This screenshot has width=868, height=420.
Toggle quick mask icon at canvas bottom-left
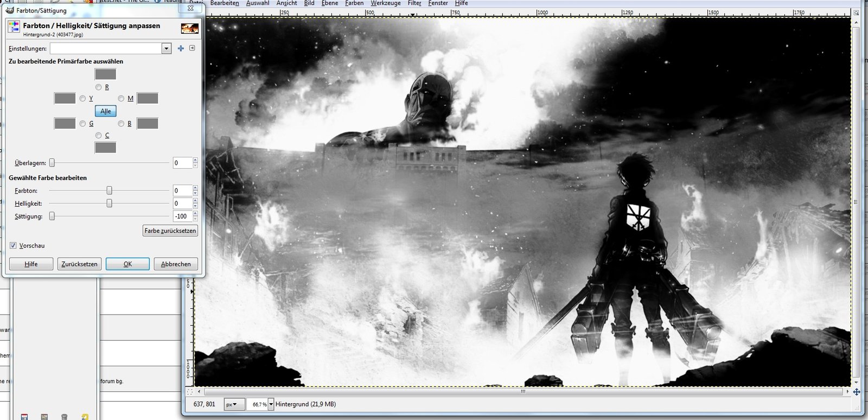190,391
